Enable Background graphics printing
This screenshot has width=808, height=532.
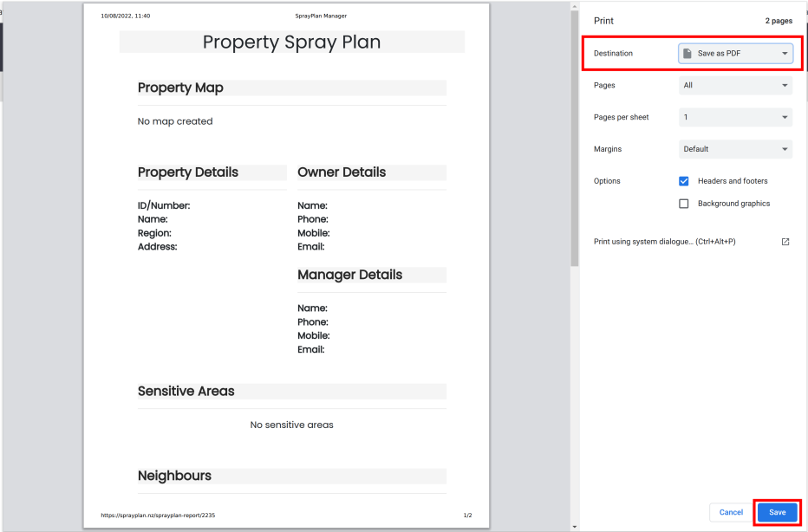[683, 203]
